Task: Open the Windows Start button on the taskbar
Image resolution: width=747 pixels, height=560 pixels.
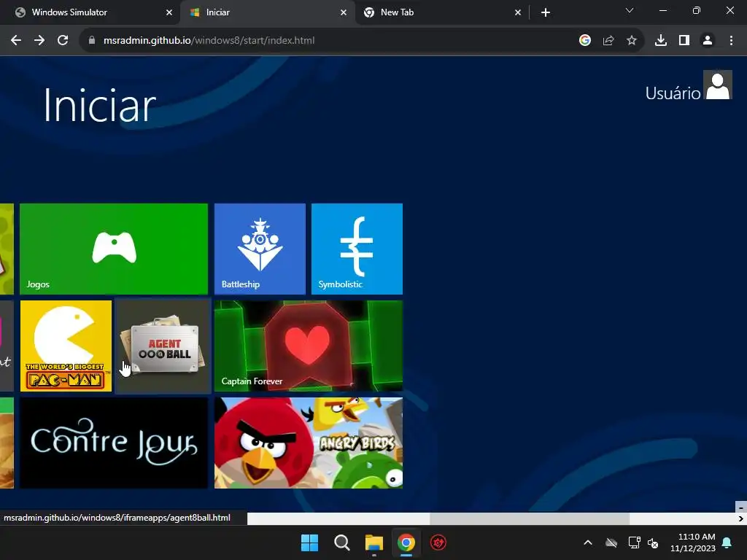Action: tap(309, 542)
